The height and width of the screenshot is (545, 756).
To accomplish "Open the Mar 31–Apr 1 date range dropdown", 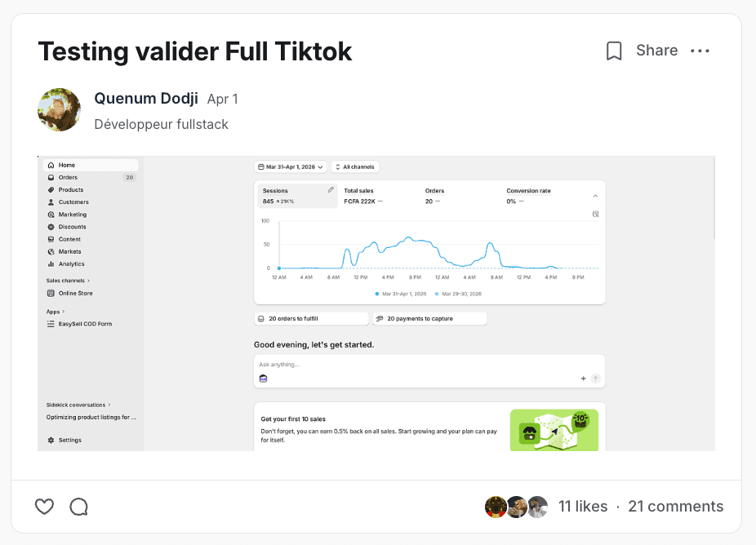I will click(x=291, y=166).
